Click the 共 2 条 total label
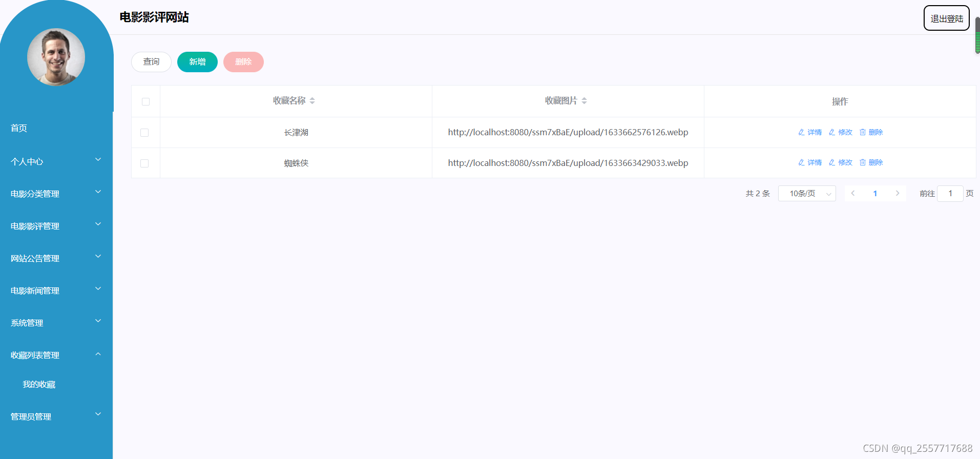Image resolution: width=980 pixels, height=459 pixels. [758, 194]
